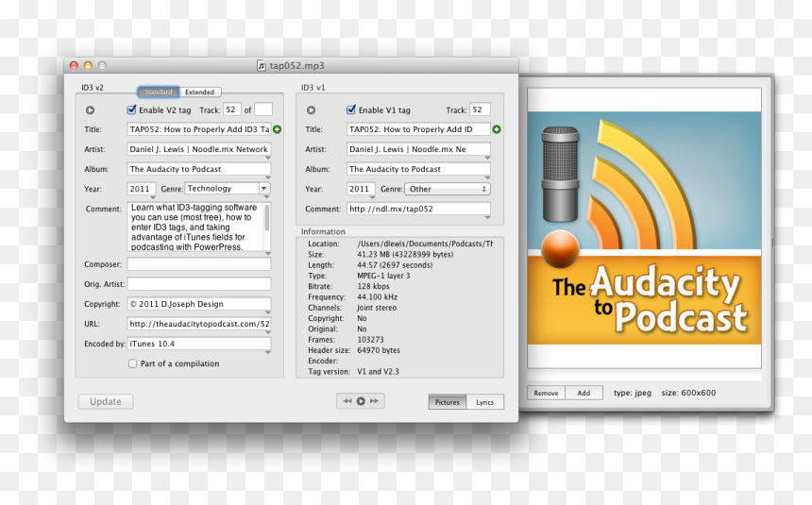Click the V1 Artist field

pos(418,149)
